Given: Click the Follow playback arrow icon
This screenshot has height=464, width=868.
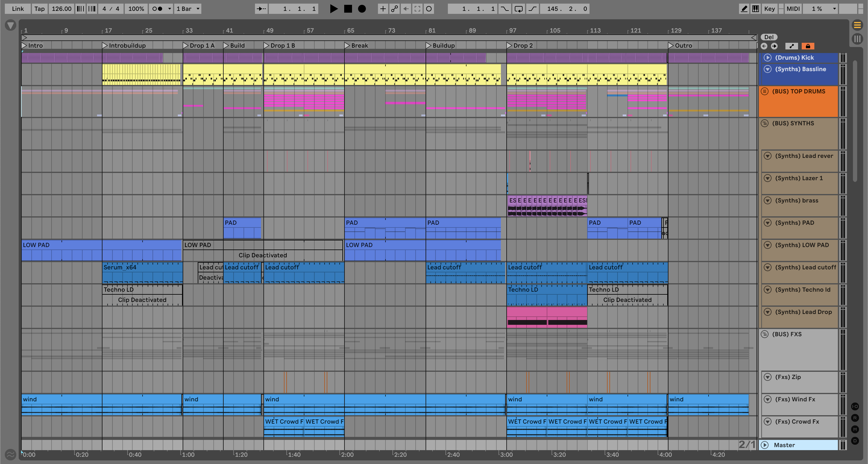Looking at the screenshot, I should pos(261,9).
